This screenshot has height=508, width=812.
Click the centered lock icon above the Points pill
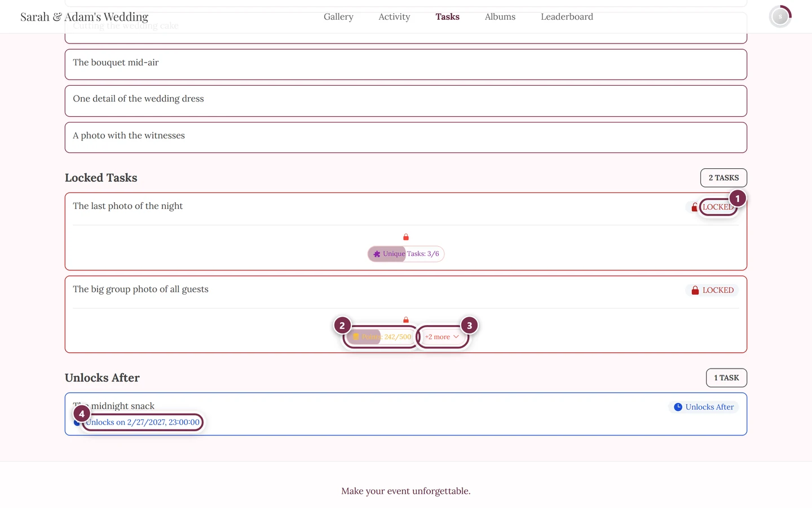tap(406, 320)
